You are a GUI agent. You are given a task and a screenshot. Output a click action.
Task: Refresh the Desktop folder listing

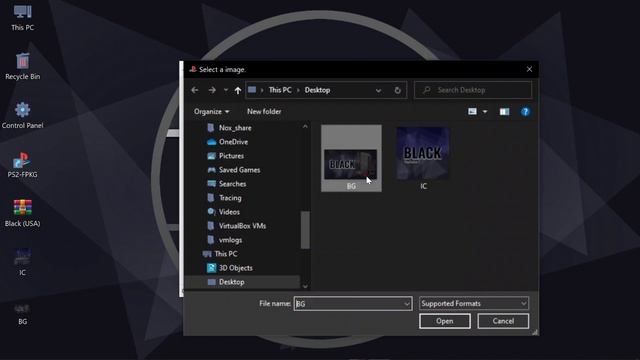398,90
